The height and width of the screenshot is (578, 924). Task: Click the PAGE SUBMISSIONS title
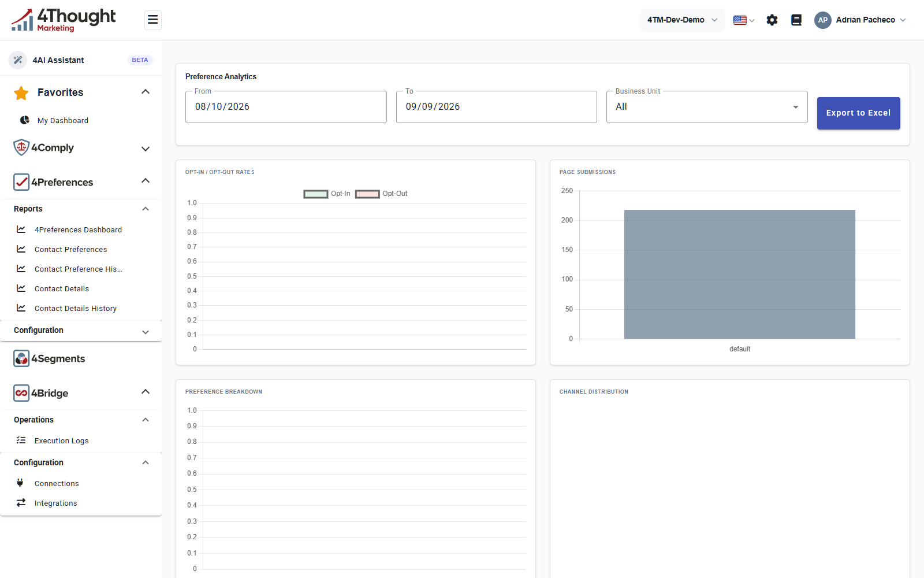click(x=587, y=172)
